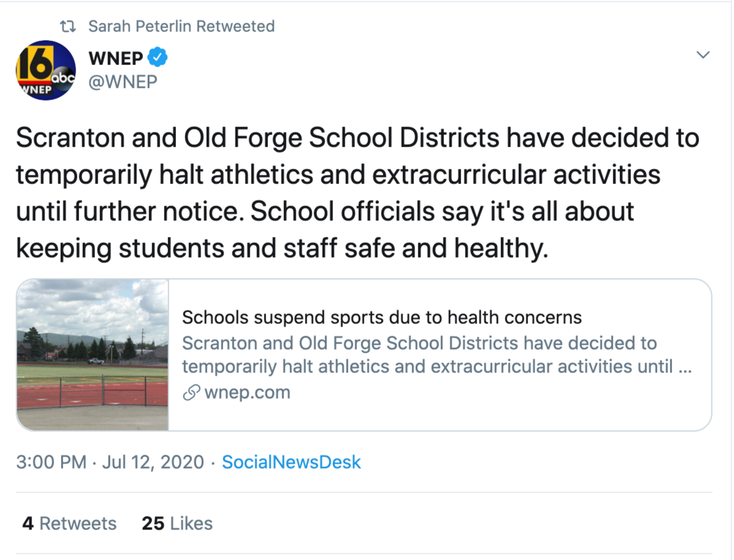Click the blue verified badge

point(159,58)
